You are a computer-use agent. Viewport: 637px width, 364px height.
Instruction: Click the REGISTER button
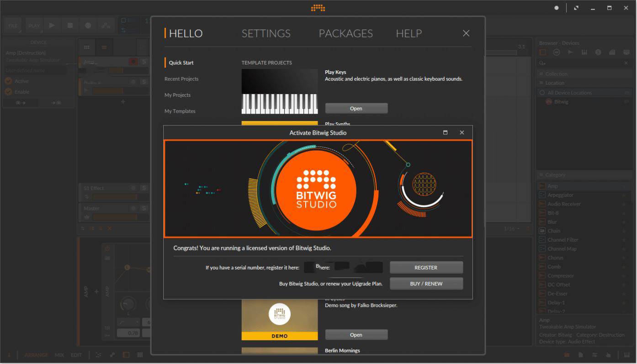tap(426, 268)
